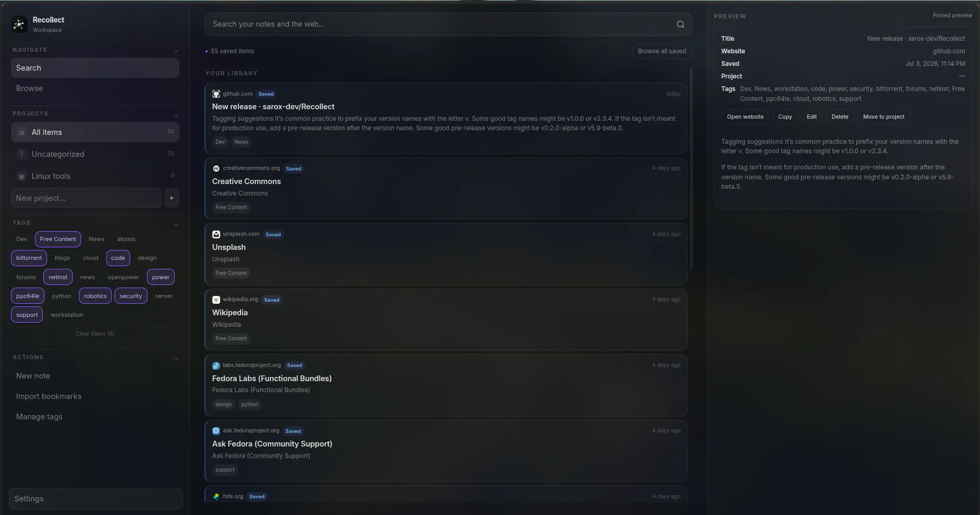Toggle the power tag filter

pos(161,277)
